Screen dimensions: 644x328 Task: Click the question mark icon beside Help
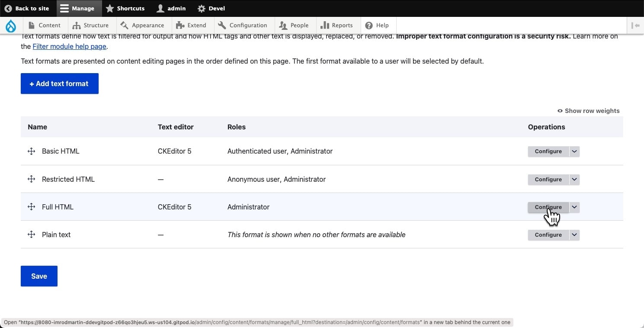click(369, 25)
